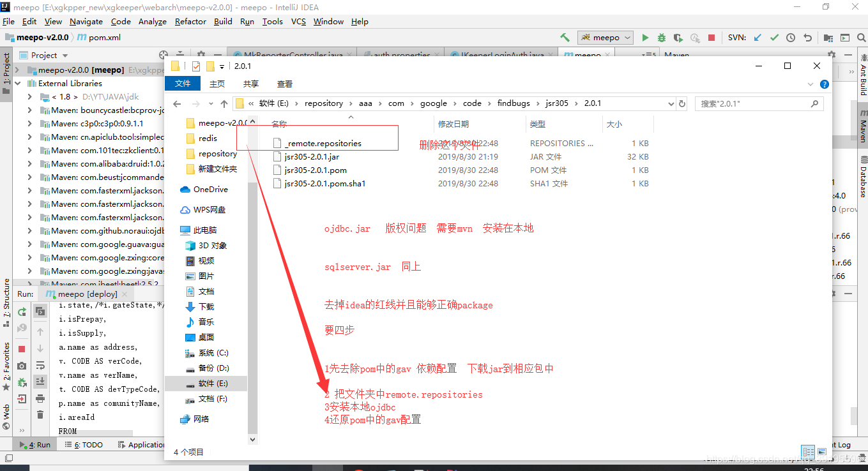Open the 文件 ribbon tab in Explorer
Screen dimensions: 868x471
(183, 84)
